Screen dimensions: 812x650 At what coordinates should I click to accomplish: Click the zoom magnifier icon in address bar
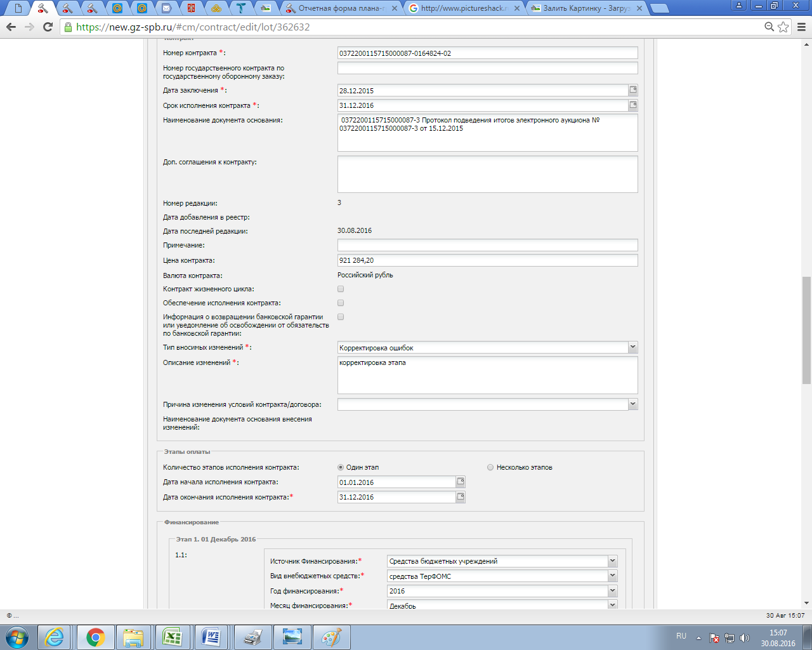pos(769,27)
